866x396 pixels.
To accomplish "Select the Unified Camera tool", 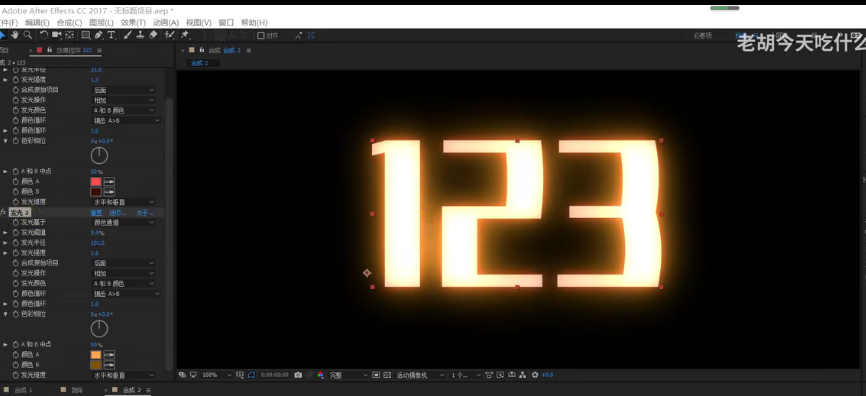I will click(56, 35).
